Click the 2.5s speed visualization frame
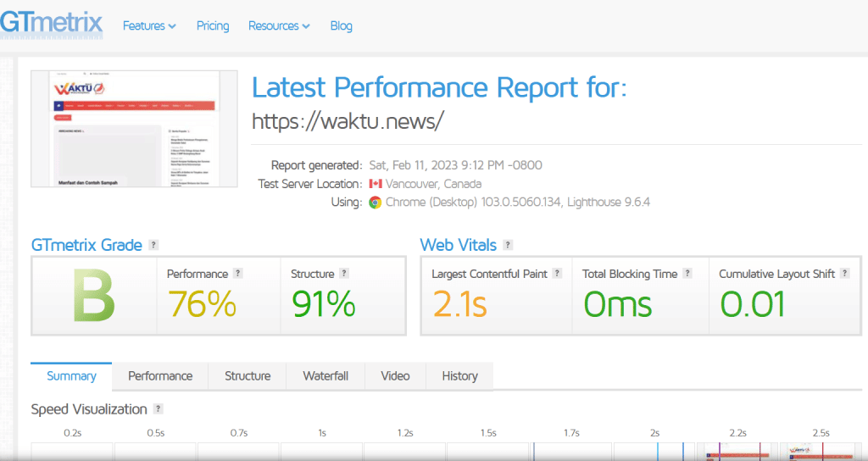 point(821,452)
